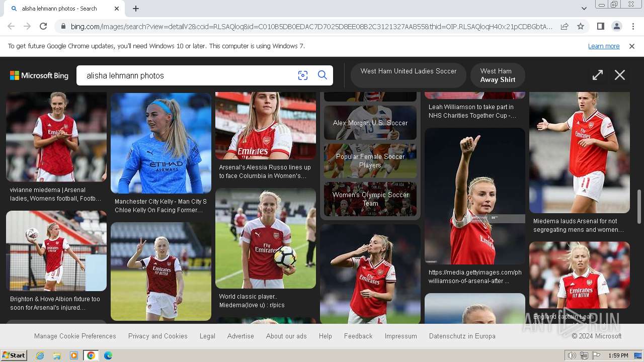
Task: Open Privacy and Cookies link
Action: tap(158, 336)
